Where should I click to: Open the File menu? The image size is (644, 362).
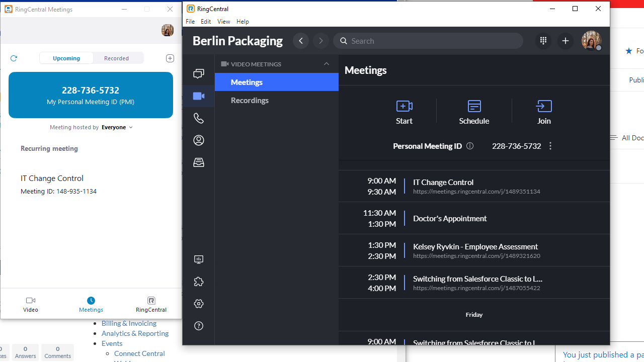[x=190, y=22]
